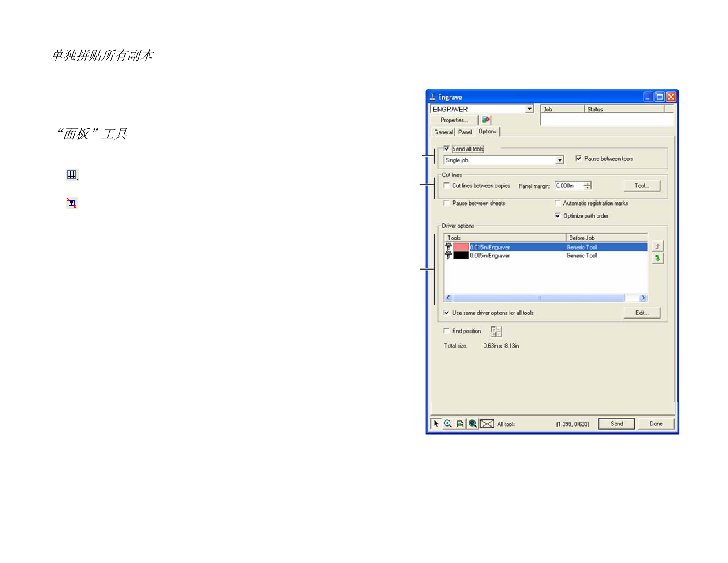Click the zoom in magnifier tool
Viewport: 728px width, 563px height.
click(448, 424)
